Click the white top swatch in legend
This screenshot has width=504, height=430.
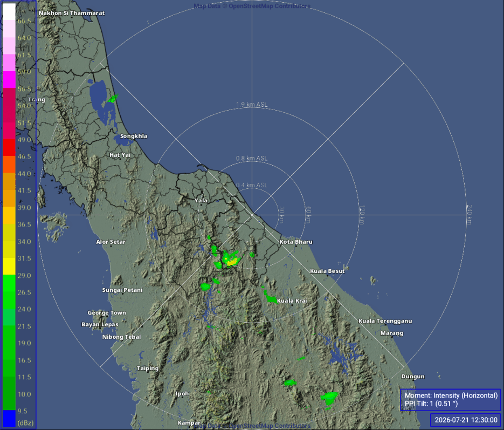tap(9, 11)
